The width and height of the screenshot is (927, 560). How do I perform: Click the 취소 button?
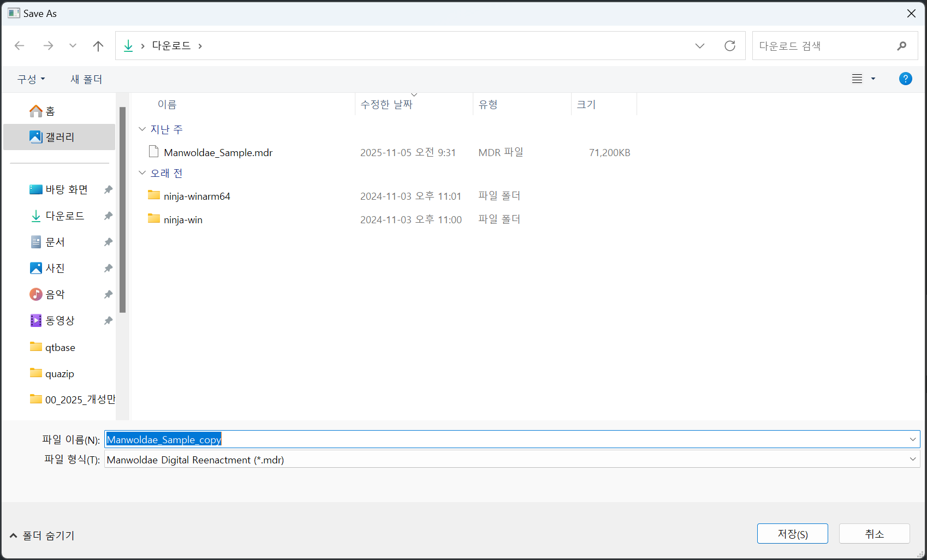pos(874,533)
